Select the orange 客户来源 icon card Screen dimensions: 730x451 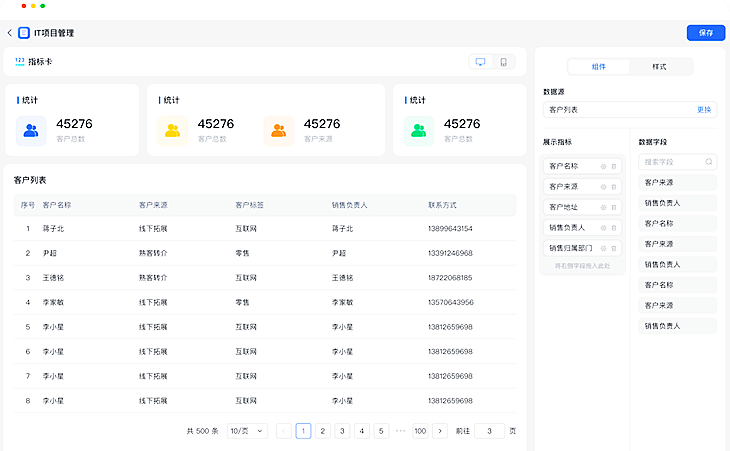tap(278, 131)
